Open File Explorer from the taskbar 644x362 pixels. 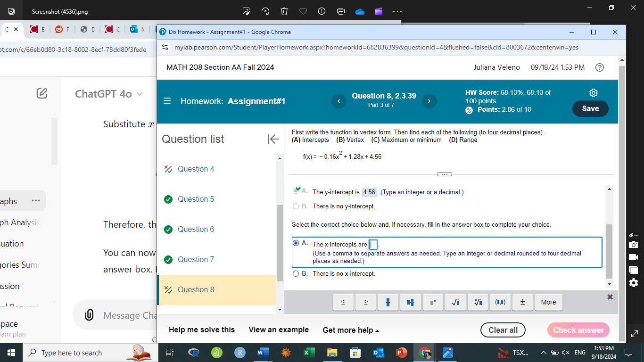[332, 353]
